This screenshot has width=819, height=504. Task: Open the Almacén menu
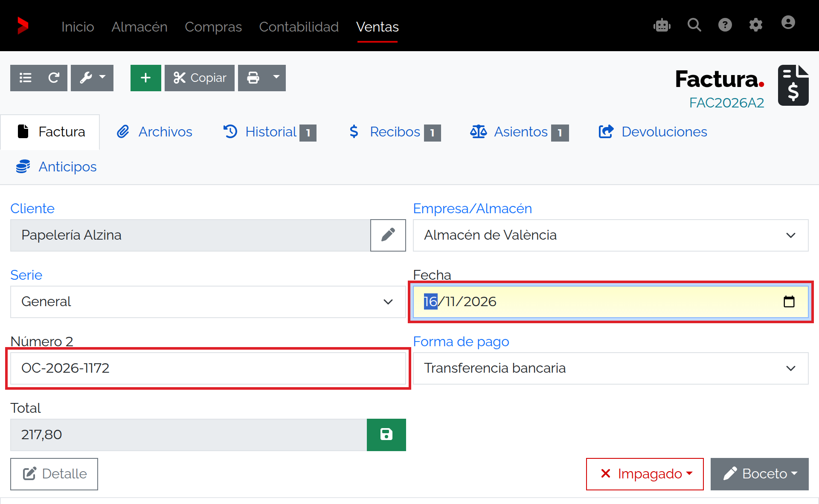tap(139, 27)
